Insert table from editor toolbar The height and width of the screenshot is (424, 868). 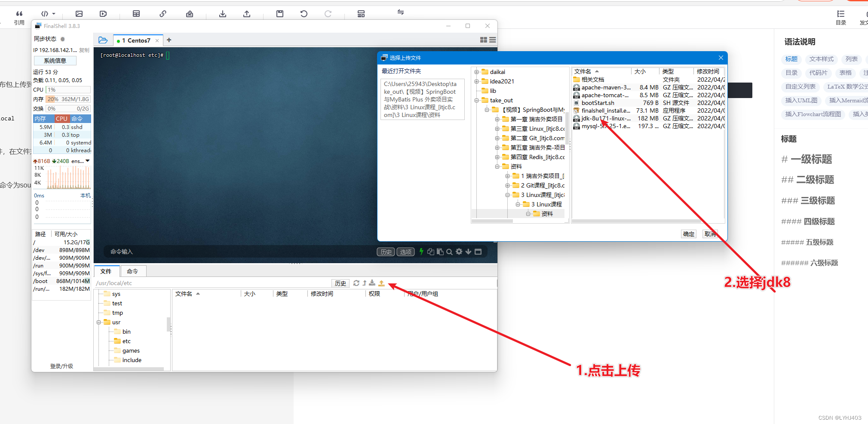(136, 14)
